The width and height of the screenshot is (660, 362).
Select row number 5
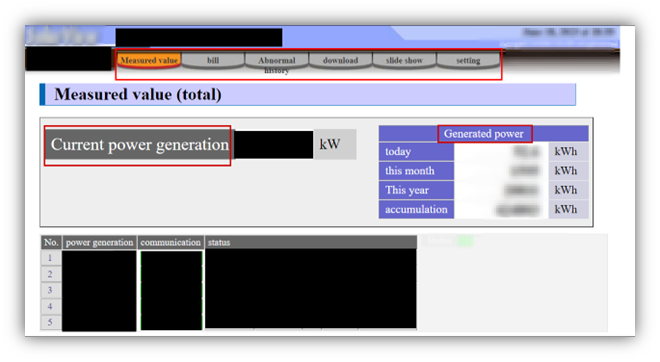51,322
